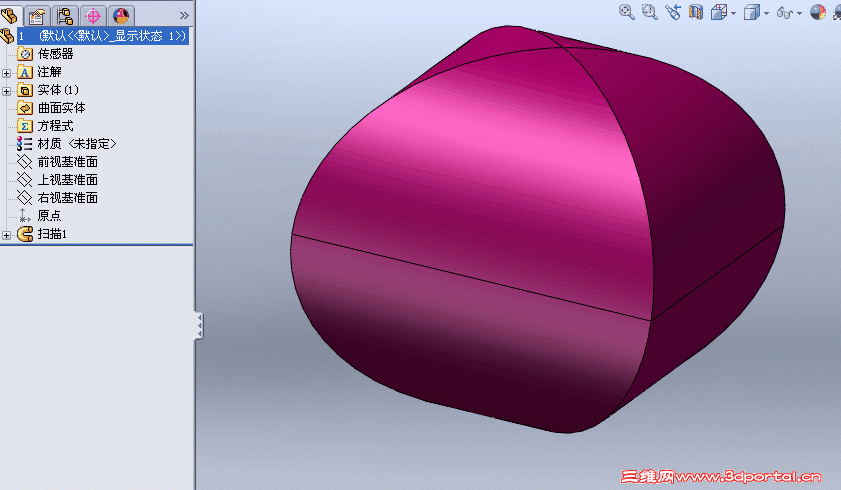Select the 传感器 tree item
The height and width of the screenshot is (490, 841).
click(x=55, y=54)
